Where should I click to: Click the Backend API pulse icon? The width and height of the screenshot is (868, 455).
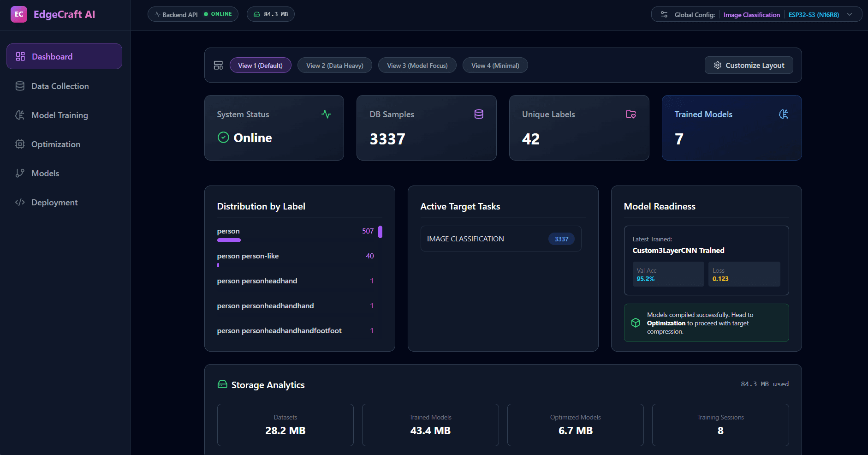click(x=158, y=14)
